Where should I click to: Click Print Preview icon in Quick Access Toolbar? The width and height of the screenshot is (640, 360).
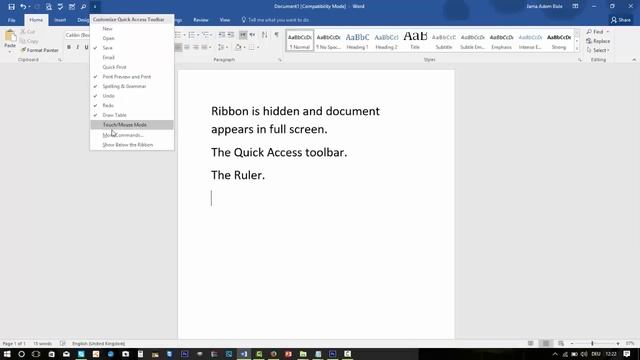click(x=49, y=7)
